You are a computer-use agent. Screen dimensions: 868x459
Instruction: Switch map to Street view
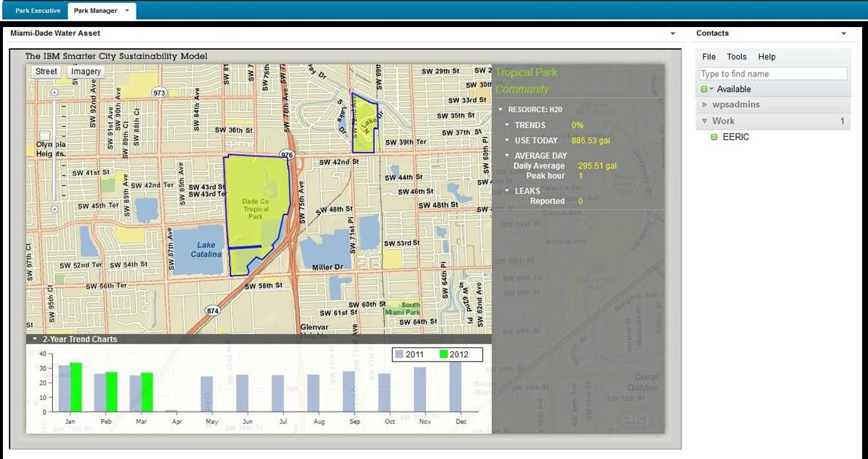pyautogui.click(x=46, y=71)
